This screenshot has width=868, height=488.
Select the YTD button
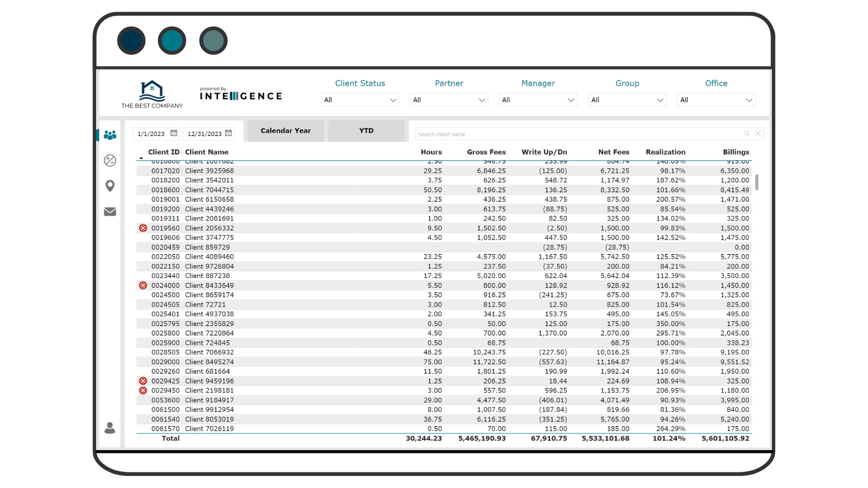[366, 131]
